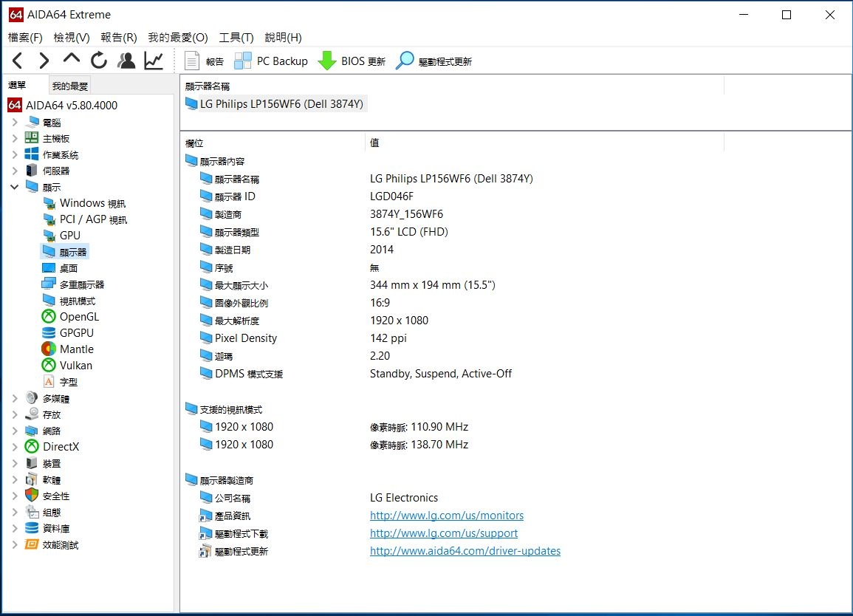Expand the 存放 node

click(15, 414)
